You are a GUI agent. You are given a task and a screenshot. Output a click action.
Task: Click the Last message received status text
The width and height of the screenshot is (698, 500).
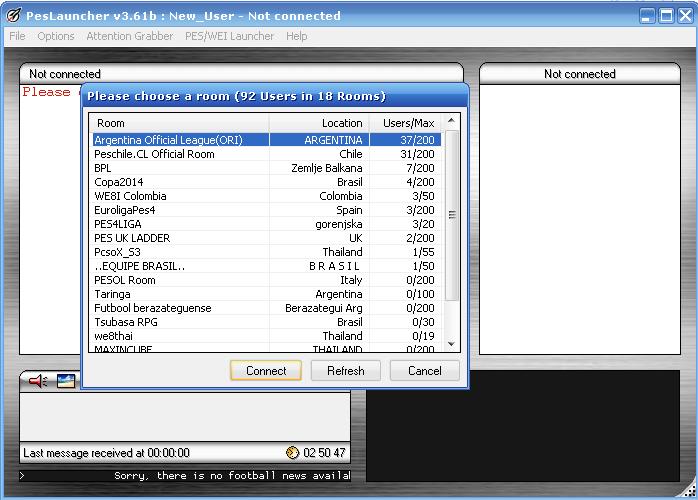(106, 453)
